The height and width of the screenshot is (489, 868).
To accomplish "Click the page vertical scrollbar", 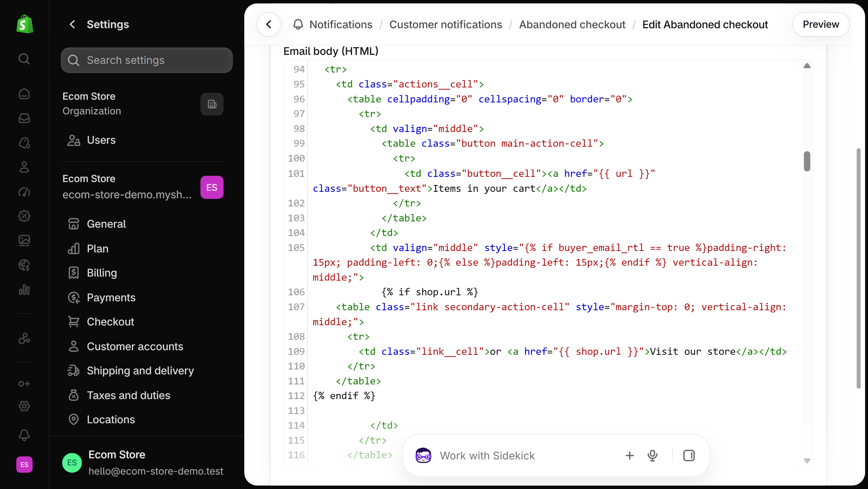I will click(859, 268).
